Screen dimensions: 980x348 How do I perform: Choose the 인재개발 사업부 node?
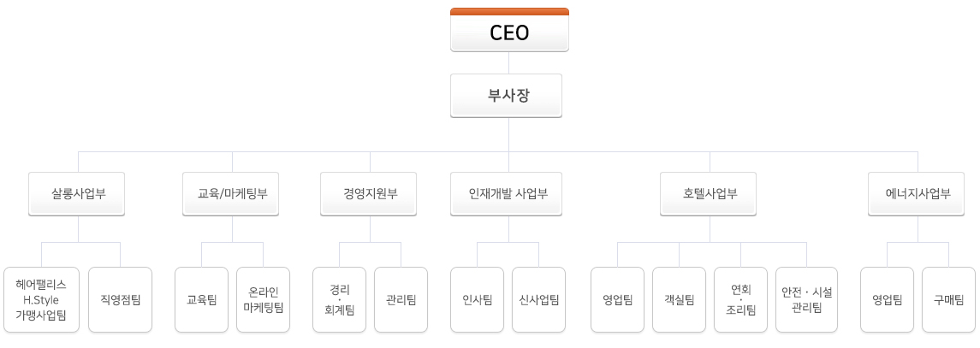508,194
